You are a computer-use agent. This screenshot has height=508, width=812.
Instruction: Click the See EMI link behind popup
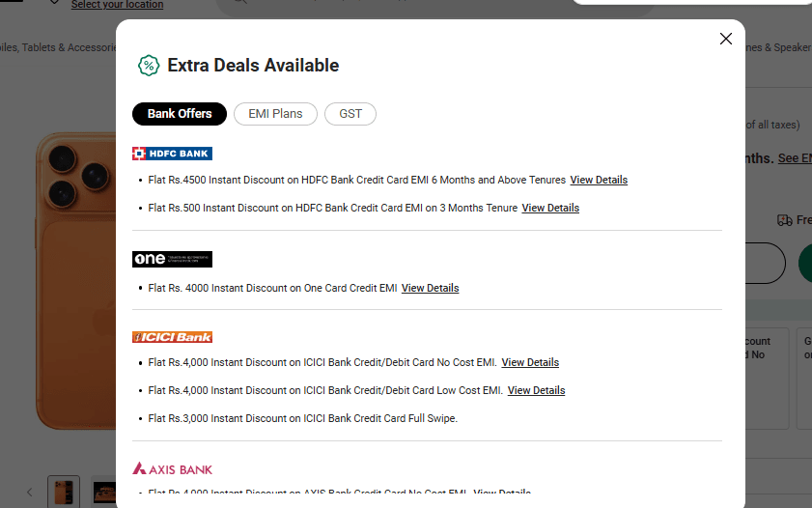tap(795, 158)
